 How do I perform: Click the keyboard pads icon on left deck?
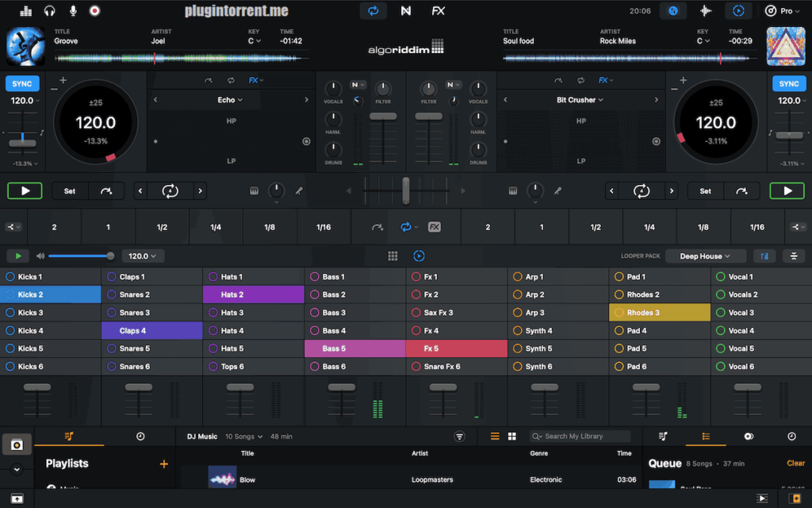pyautogui.click(x=254, y=191)
